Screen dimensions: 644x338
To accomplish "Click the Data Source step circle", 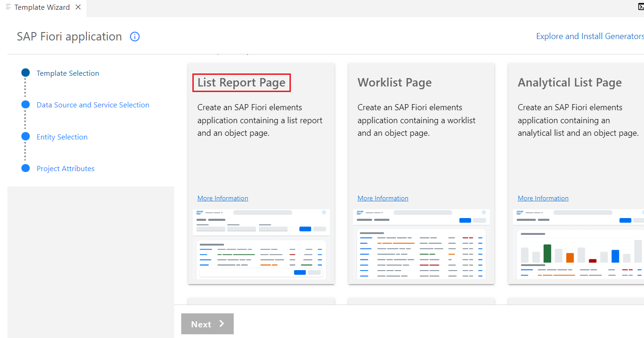I will pyautogui.click(x=26, y=105).
